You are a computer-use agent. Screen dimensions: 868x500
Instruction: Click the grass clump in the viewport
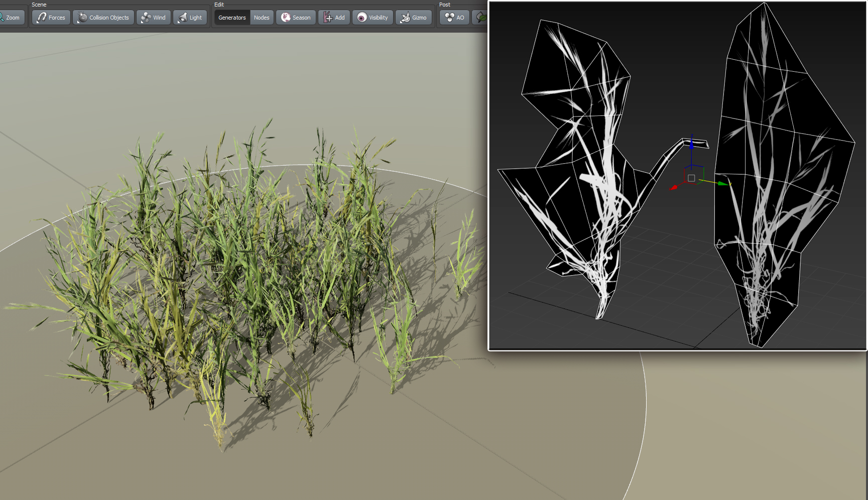click(x=241, y=281)
